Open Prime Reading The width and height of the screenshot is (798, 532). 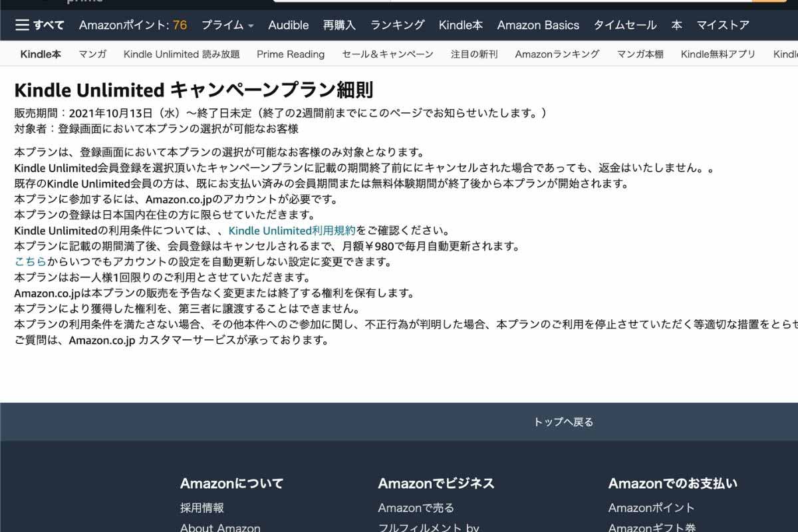(290, 55)
